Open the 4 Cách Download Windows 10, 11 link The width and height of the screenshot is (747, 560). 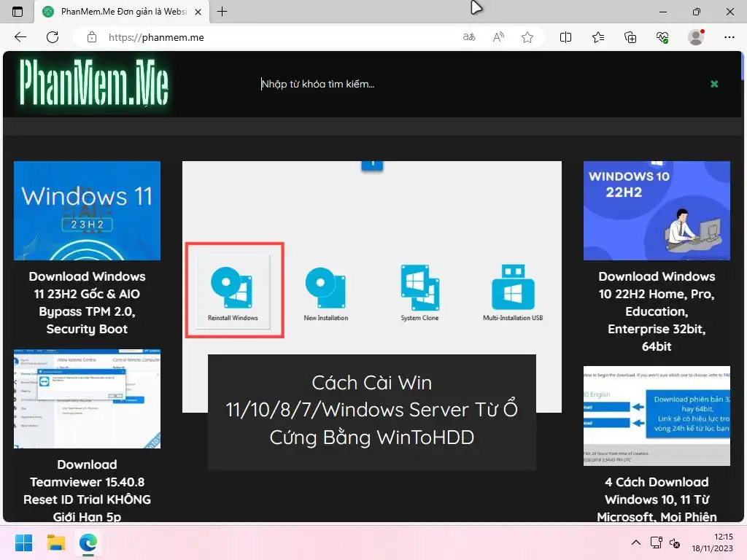pyautogui.click(x=657, y=499)
